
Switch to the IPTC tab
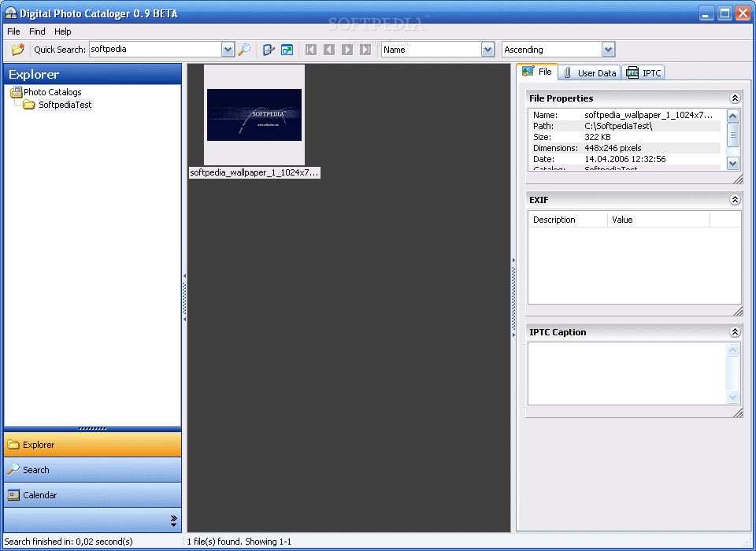pos(643,72)
